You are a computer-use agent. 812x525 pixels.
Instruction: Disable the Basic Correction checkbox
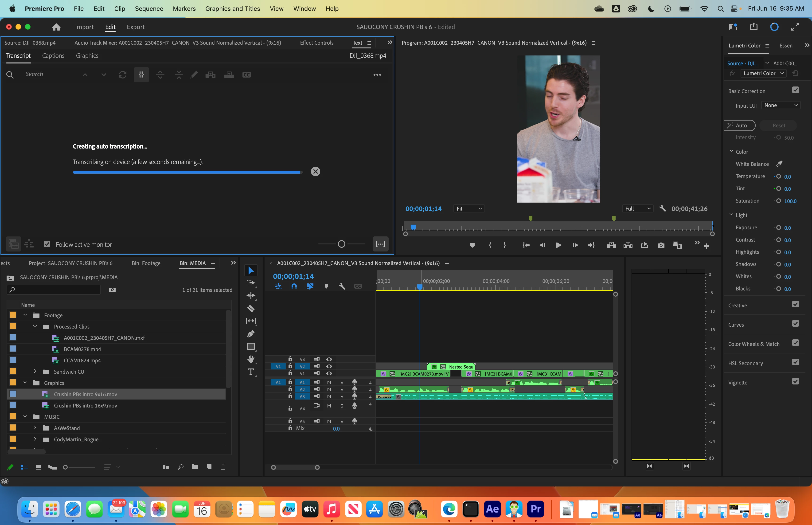(795, 90)
